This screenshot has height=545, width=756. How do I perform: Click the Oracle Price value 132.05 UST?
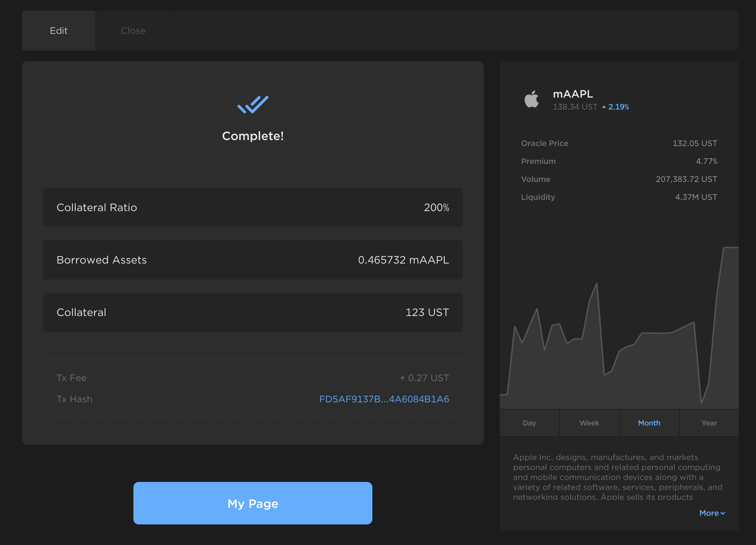695,143
